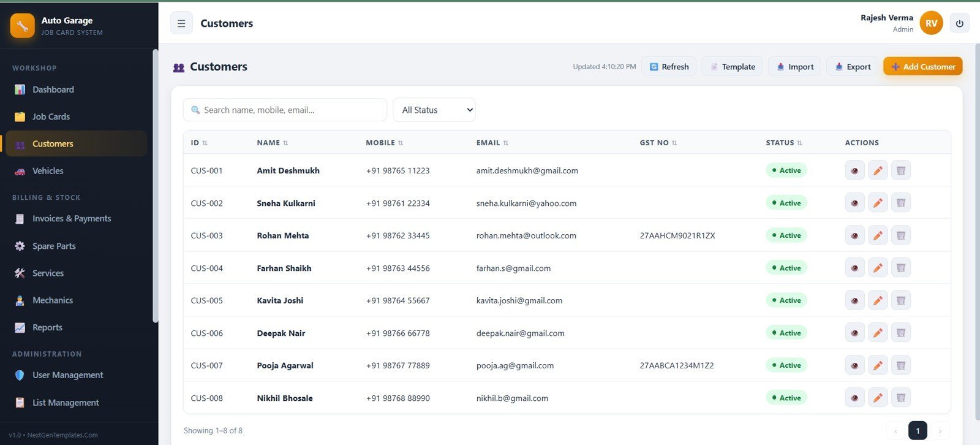Image resolution: width=980 pixels, height=445 pixels.
Task: Sort table by ID column
Action: [x=199, y=143]
